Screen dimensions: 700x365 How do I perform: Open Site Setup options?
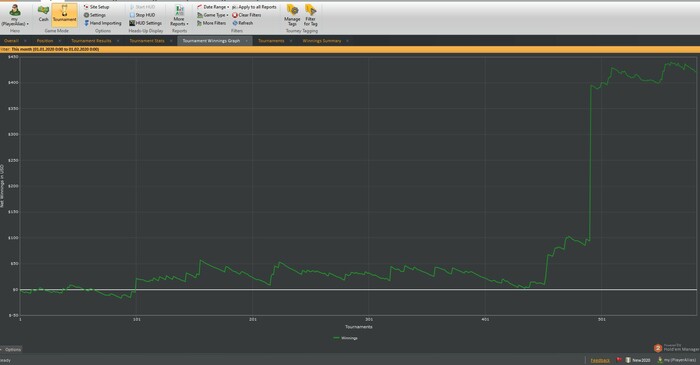[96, 7]
